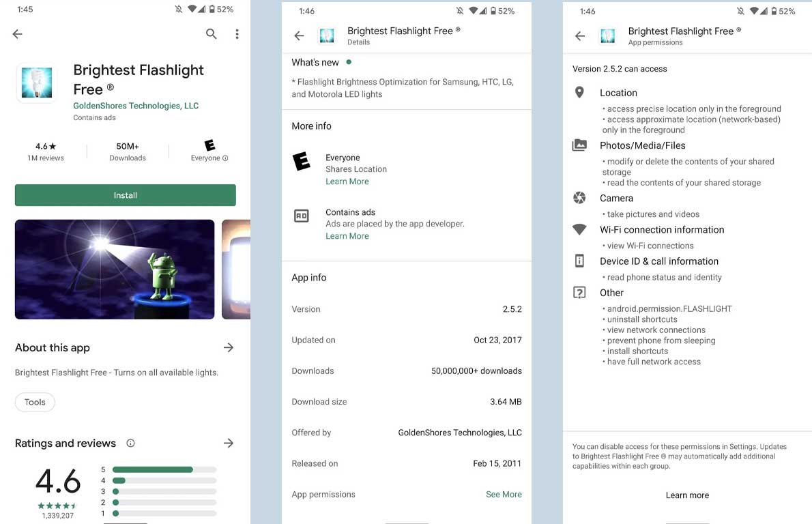Tap the Version 2.5.2 value in App info

point(512,309)
